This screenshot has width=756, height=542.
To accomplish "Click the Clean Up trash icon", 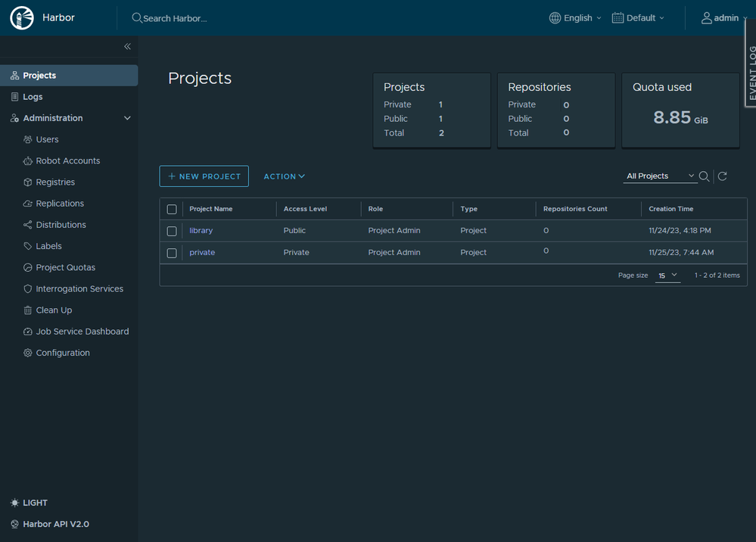I will [28, 310].
